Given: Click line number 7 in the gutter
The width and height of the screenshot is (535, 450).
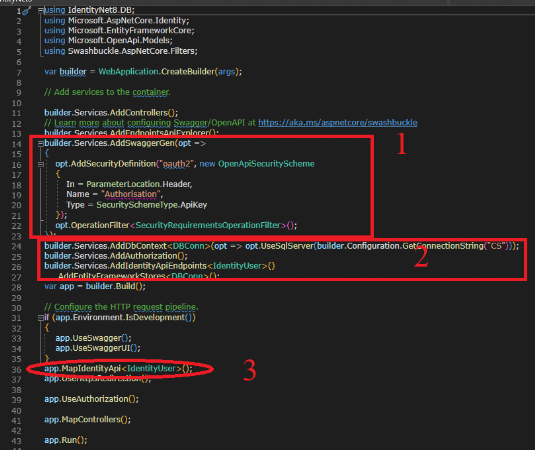Looking at the screenshot, I should (19, 73).
